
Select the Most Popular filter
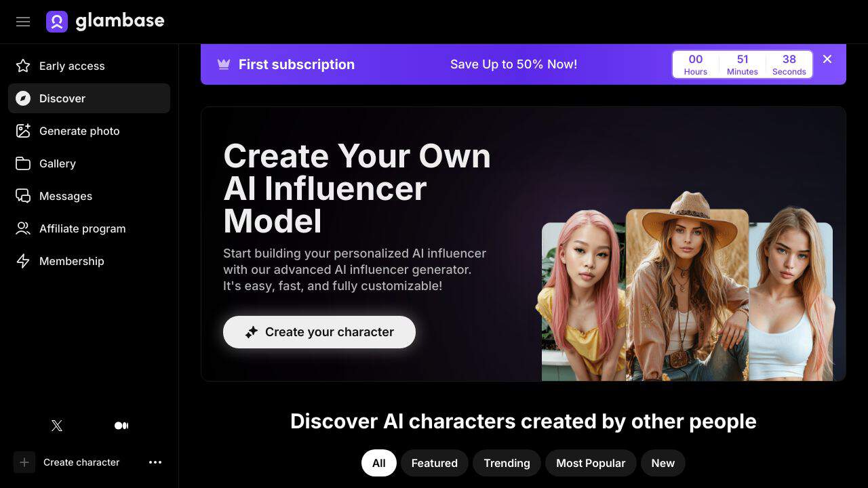(591, 463)
